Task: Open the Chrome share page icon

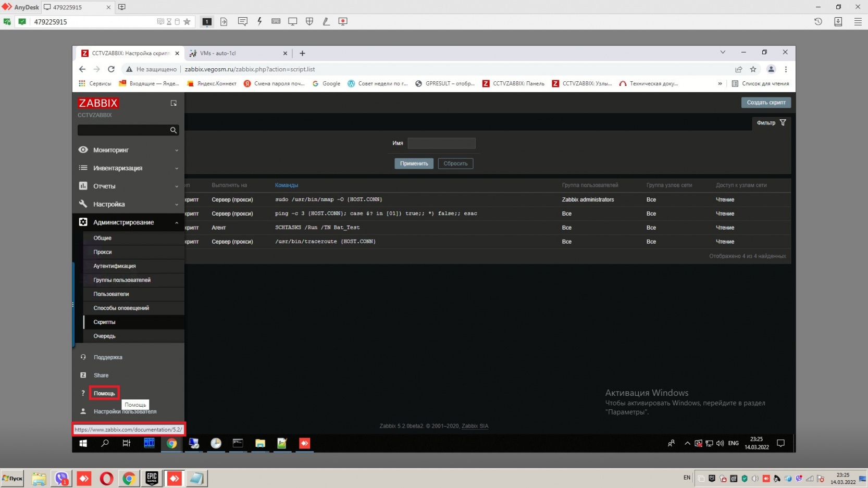Action: click(738, 69)
